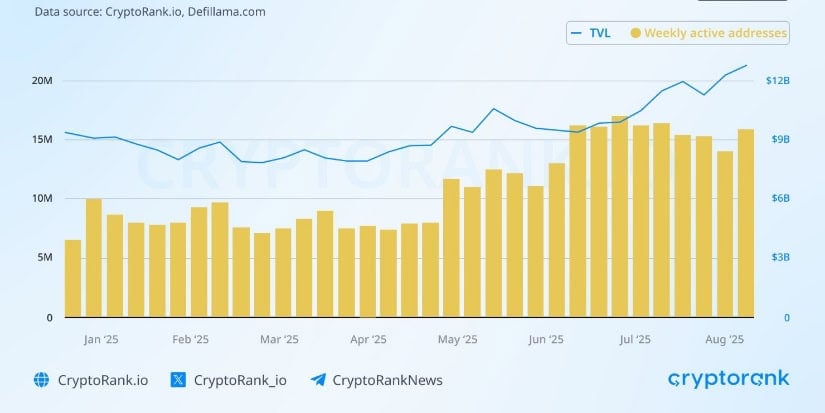Toggle Weekly active addresses series

click(709, 33)
